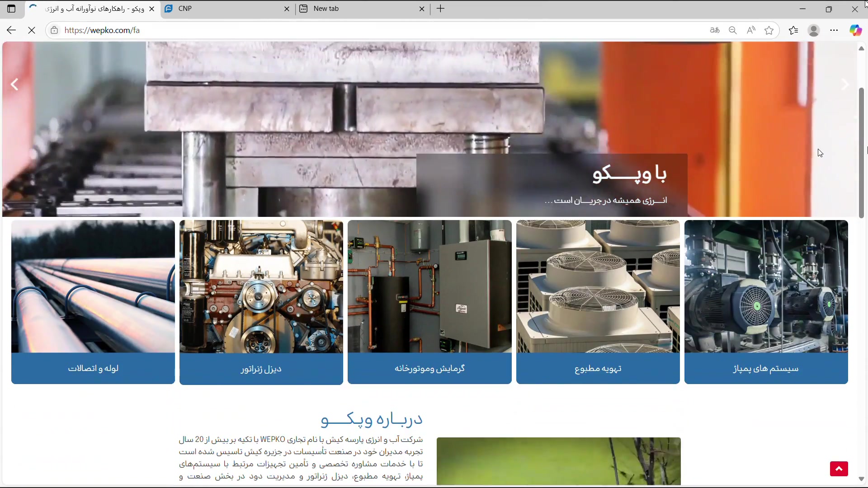Open the دیزل ژنراتور category button
Screen dimensions: 868x488
tap(261, 369)
